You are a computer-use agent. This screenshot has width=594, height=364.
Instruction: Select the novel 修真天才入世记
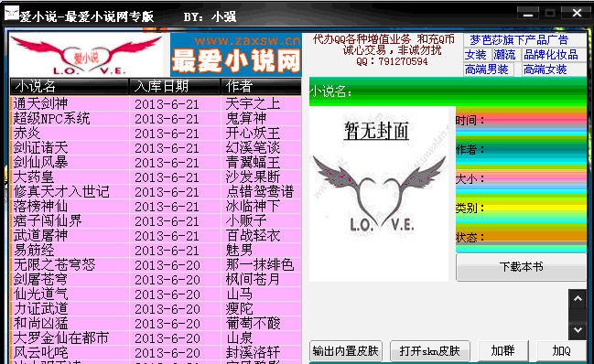pos(61,191)
